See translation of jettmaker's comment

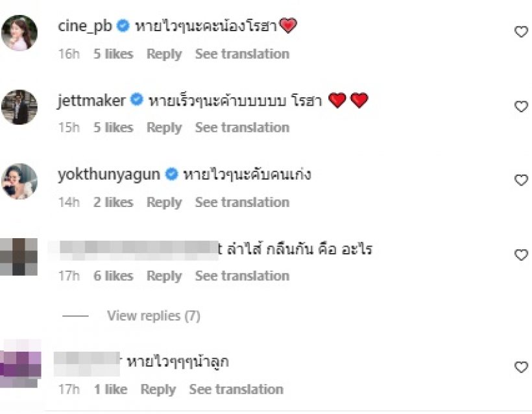pos(242,128)
